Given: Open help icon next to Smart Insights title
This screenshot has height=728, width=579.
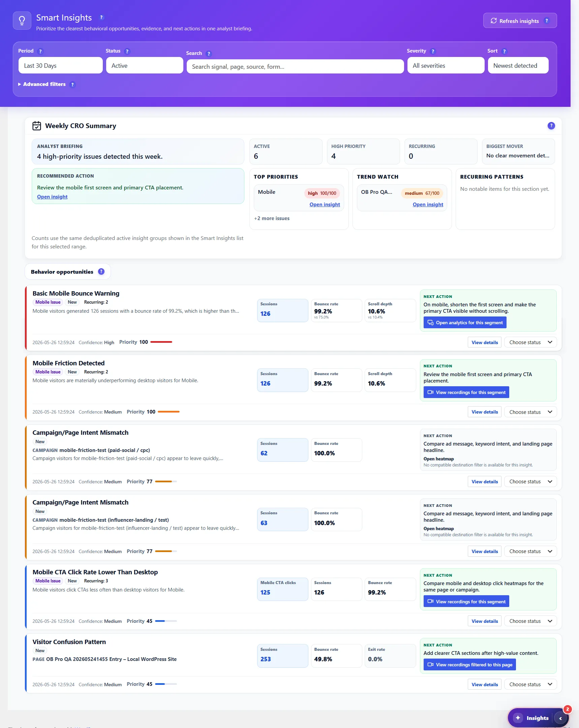Looking at the screenshot, I should point(101,18).
